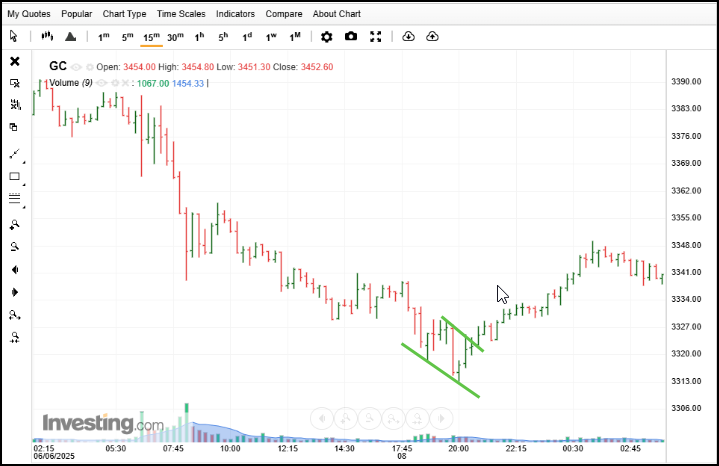The height and width of the screenshot is (466, 719).
Task: Expand horizontal lines tool submenu arrow
Action: (24, 207)
